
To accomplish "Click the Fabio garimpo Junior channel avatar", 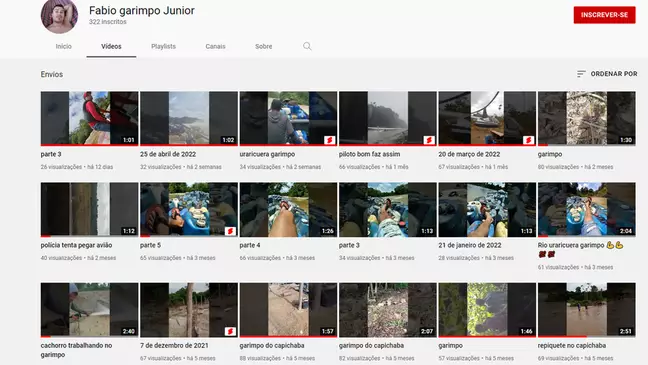I will [59, 16].
